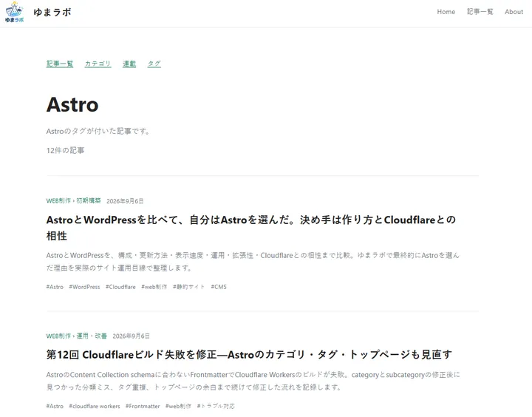Open 記事一覧 in the top navigation bar

point(480,12)
